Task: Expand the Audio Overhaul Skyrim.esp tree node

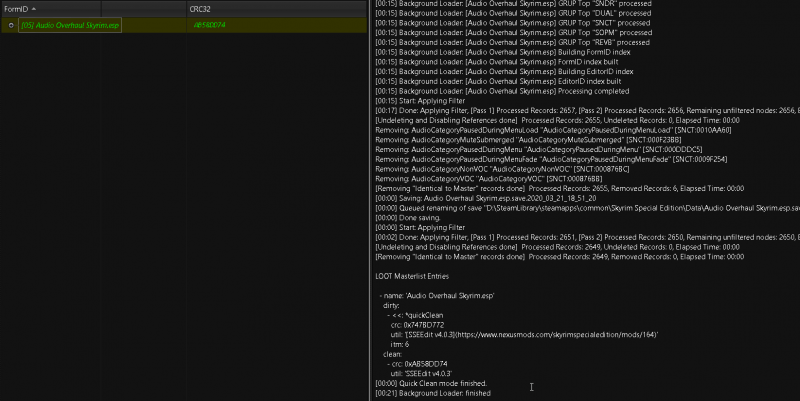Action: pos(11,25)
